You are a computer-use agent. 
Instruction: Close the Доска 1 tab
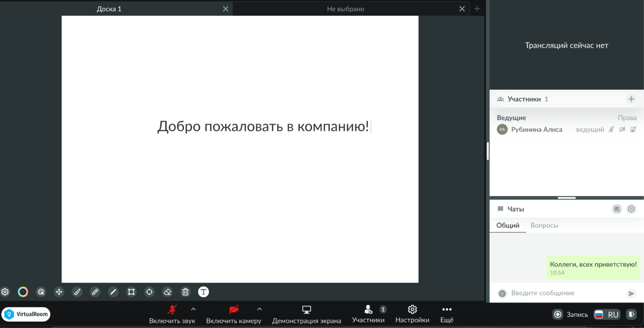point(226,9)
